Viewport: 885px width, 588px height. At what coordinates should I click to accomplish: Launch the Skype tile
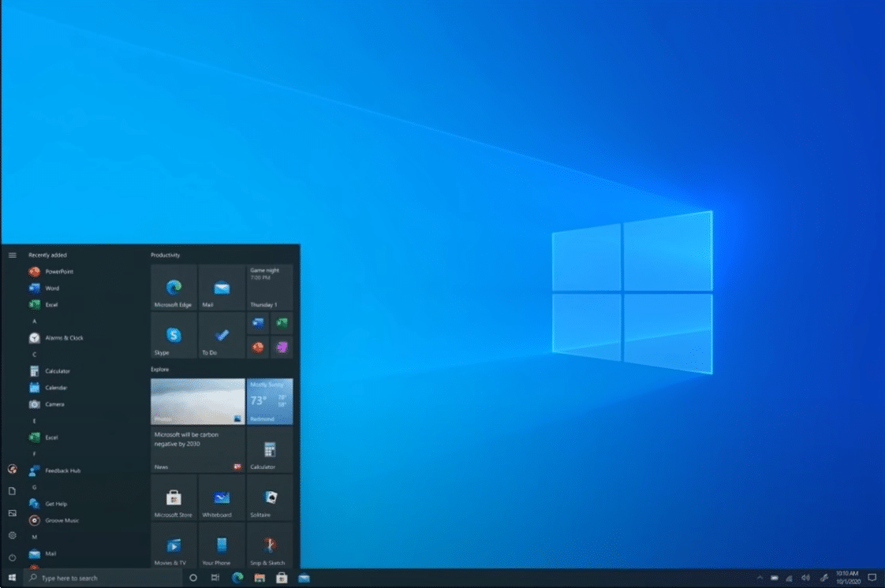point(174,336)
